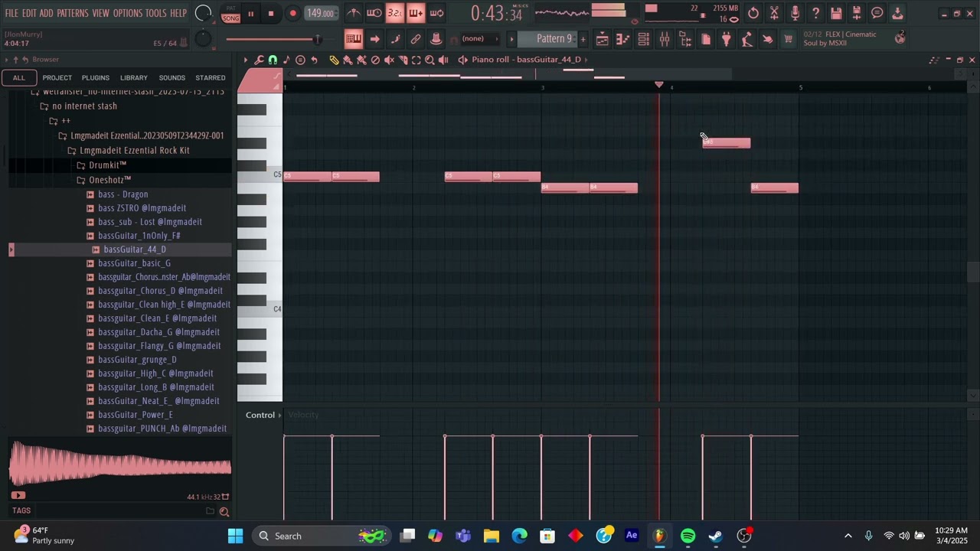Toggle the typing keyboard to piano button

click(x=353, y=39)
